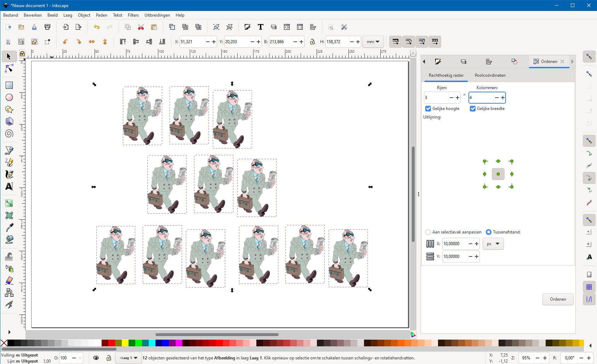Select Aan selectievak aanpassen radio option

[x=428, y=232]
